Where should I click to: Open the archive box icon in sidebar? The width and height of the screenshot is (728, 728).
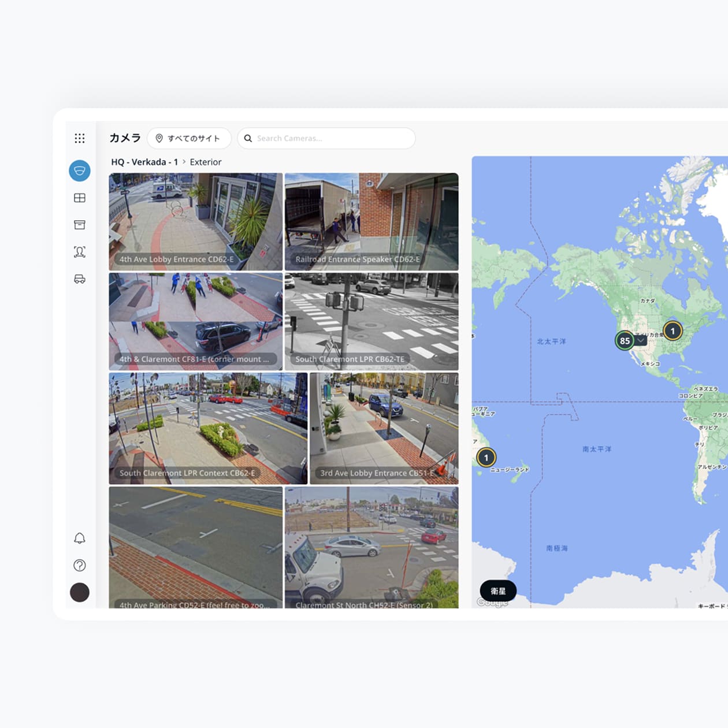[80, 225]
